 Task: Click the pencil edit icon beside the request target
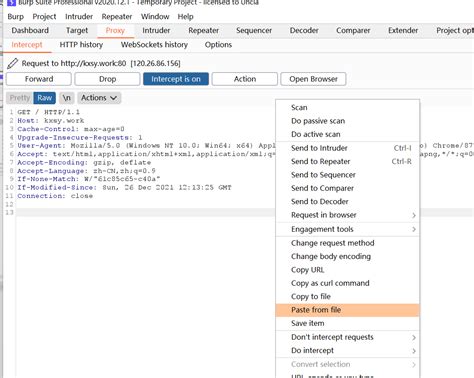pos(13,63)
